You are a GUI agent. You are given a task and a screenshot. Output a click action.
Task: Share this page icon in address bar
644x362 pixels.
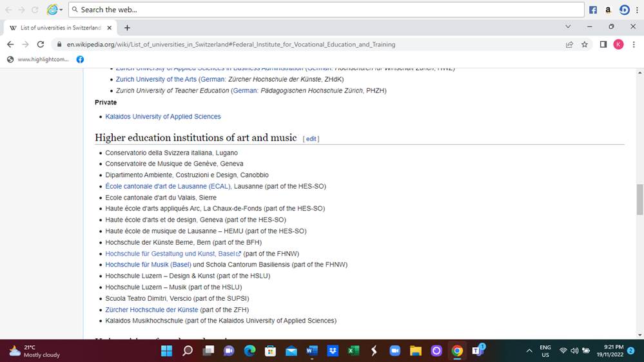click(x=569, y=44)
